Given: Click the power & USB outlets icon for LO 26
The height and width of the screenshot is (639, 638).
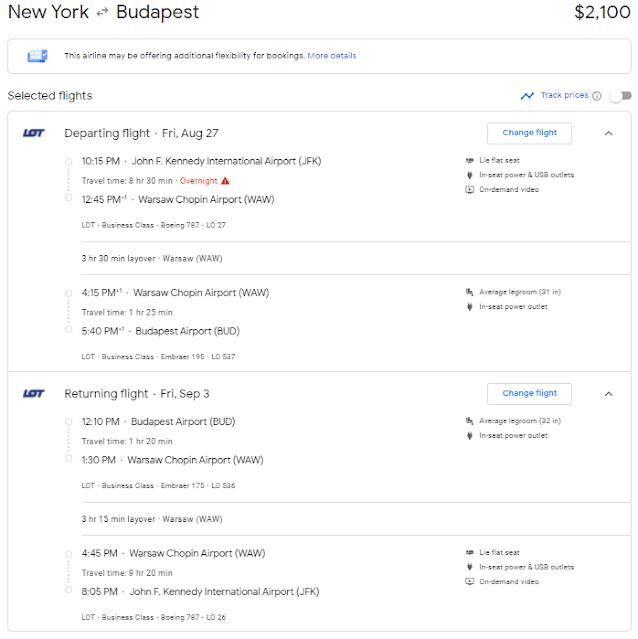Looking at the screenshot, I should tap(470, 567).
